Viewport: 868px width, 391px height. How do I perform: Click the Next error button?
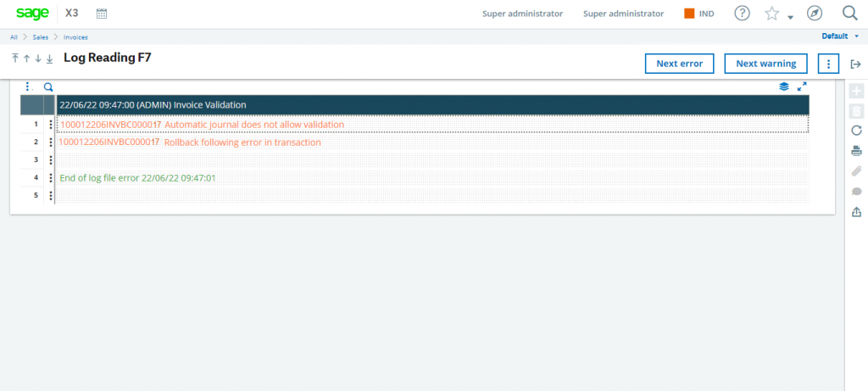click(679, 64)
